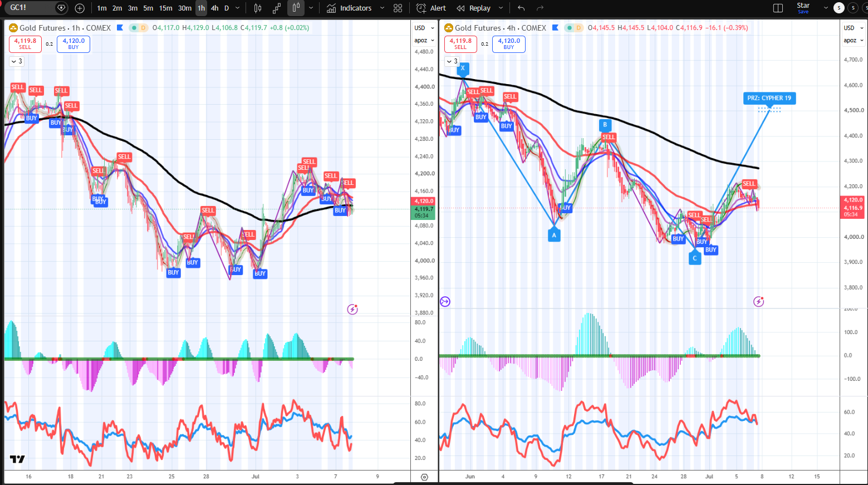Select the 30m timeframe
This screenshot has width=868, height=485.
[185, 8]
